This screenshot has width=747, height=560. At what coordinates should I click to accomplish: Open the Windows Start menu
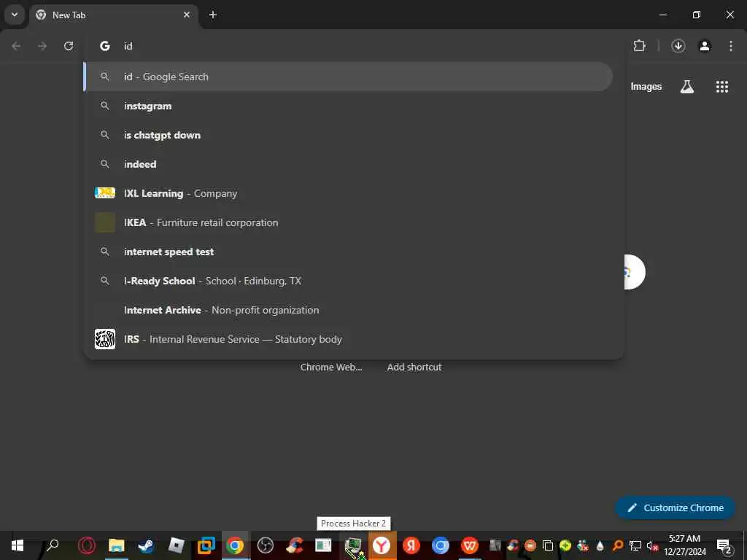pyautogui.click(x=18, y=545)
